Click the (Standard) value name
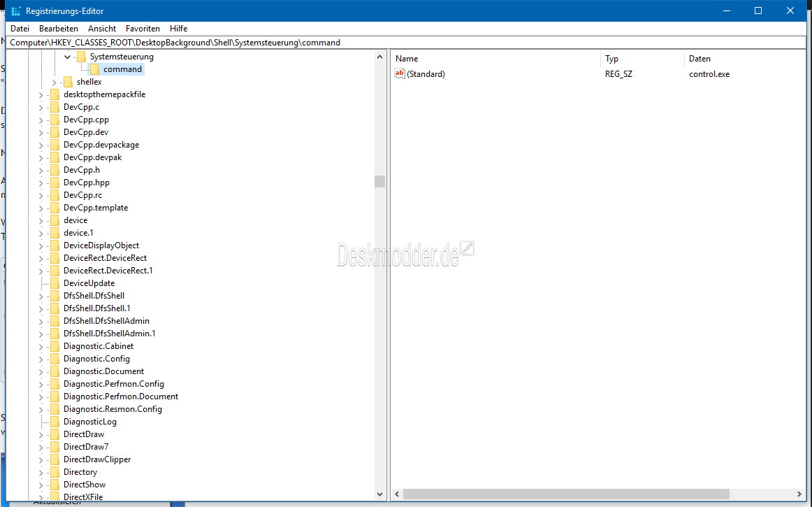Screen dimensions: 812x507 coord(426,74)
